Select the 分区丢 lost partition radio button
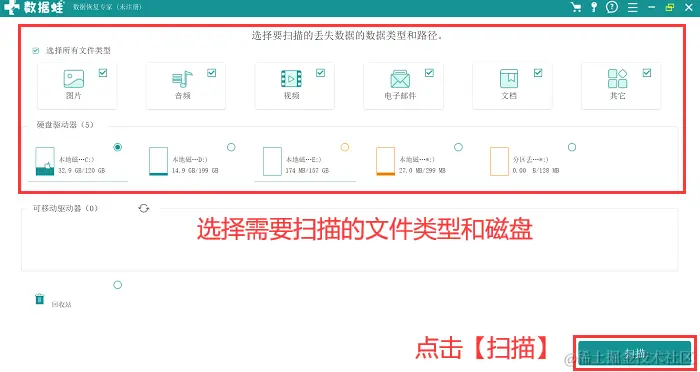The width and height of the screenshot is (700, 372). tap(572, 147)
